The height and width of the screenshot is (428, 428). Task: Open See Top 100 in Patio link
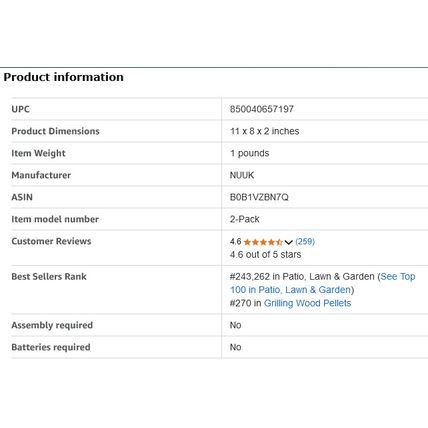(x=323, y=283)
